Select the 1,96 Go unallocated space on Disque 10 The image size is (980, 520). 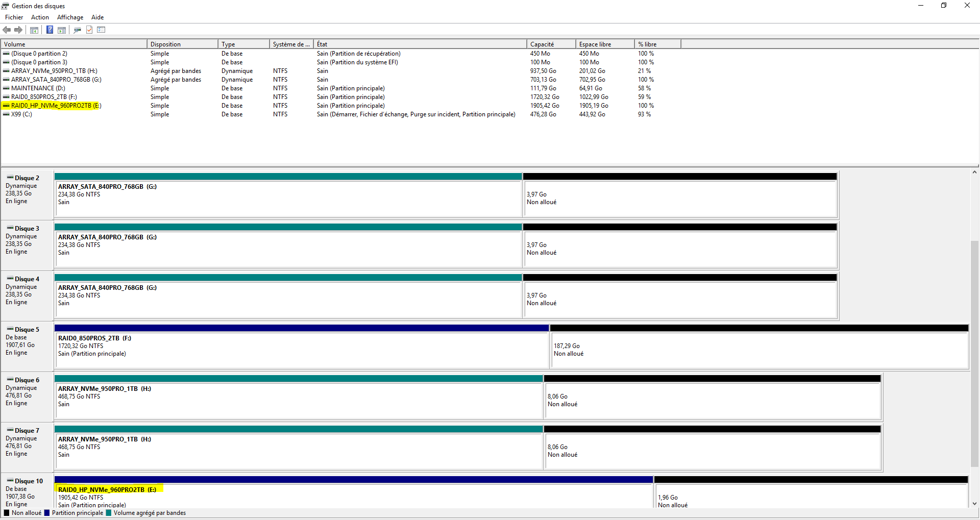[811, 492]
